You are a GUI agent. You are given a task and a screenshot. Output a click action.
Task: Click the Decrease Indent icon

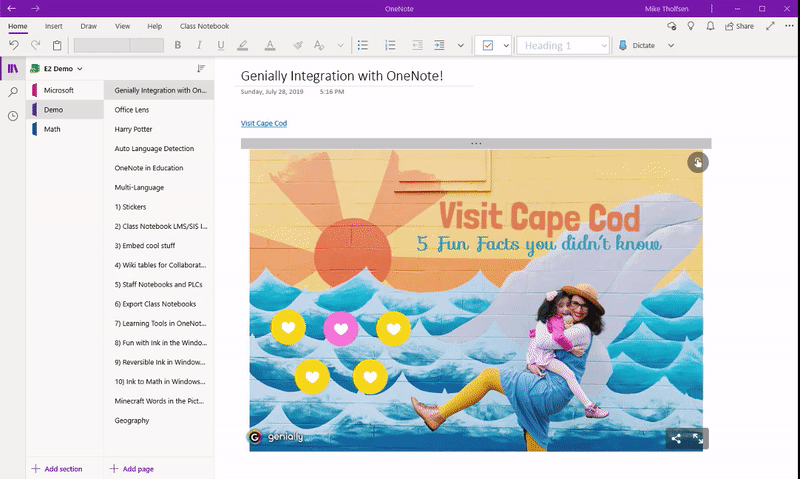[417, 45]
